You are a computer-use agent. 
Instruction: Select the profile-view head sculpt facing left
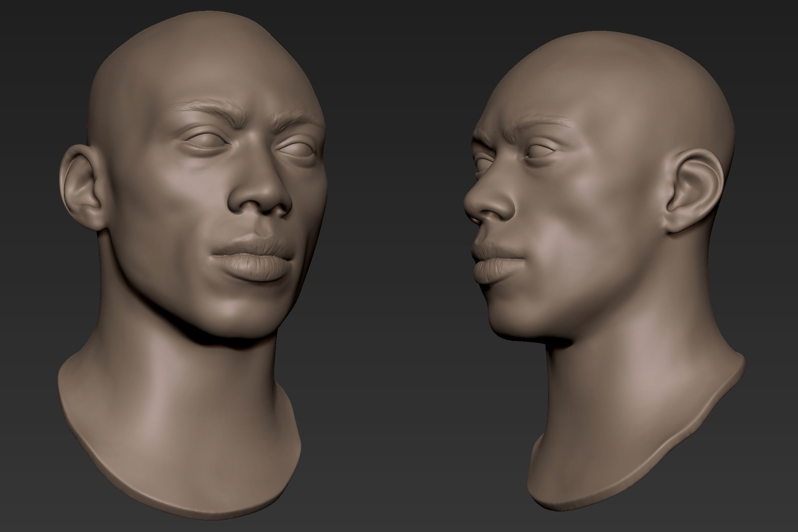(x=604, y=272)
